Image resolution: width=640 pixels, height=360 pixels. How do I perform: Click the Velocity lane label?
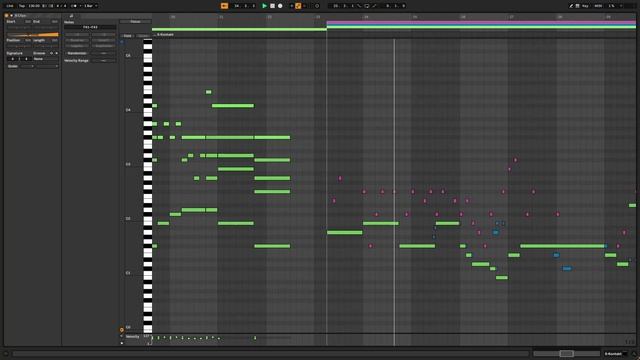tap(133, 337)
